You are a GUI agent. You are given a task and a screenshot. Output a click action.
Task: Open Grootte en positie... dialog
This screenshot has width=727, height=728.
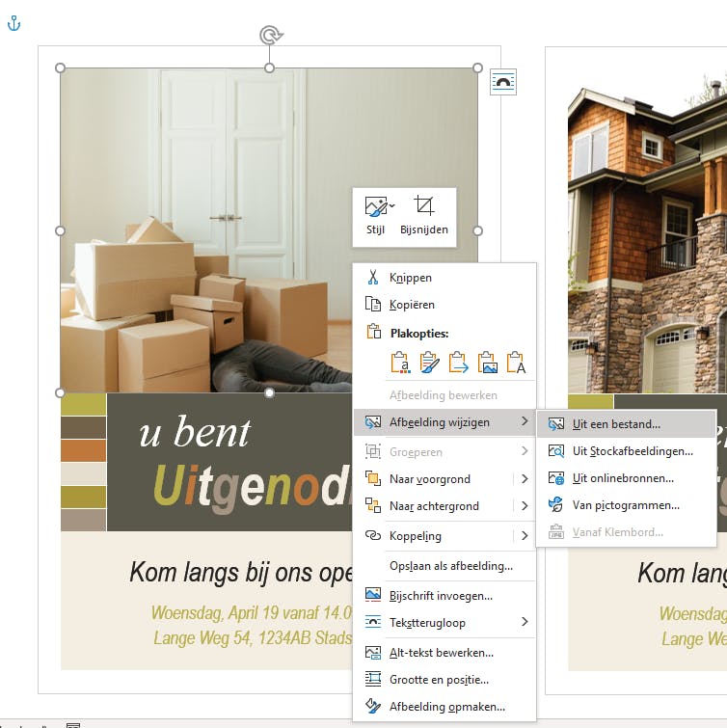coord(444,680)
